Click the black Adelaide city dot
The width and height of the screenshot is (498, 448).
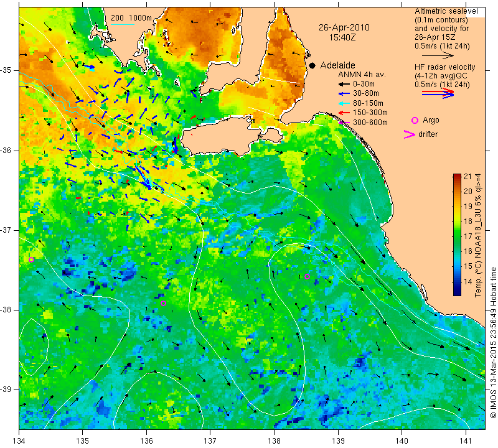[312, 65]
